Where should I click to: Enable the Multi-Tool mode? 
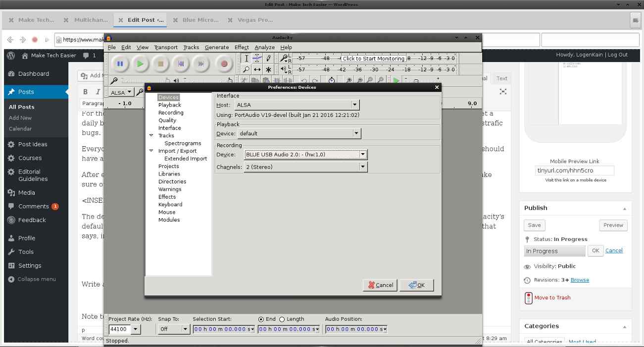click(x=269, y=69)
